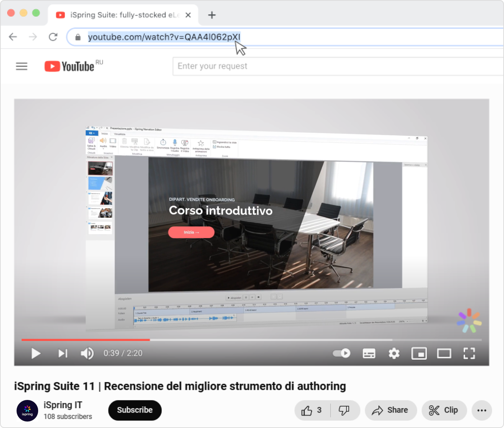This screenshot has width=504, height=428.
Task: Create a clip with the Clip button
Action: (444, 410)
